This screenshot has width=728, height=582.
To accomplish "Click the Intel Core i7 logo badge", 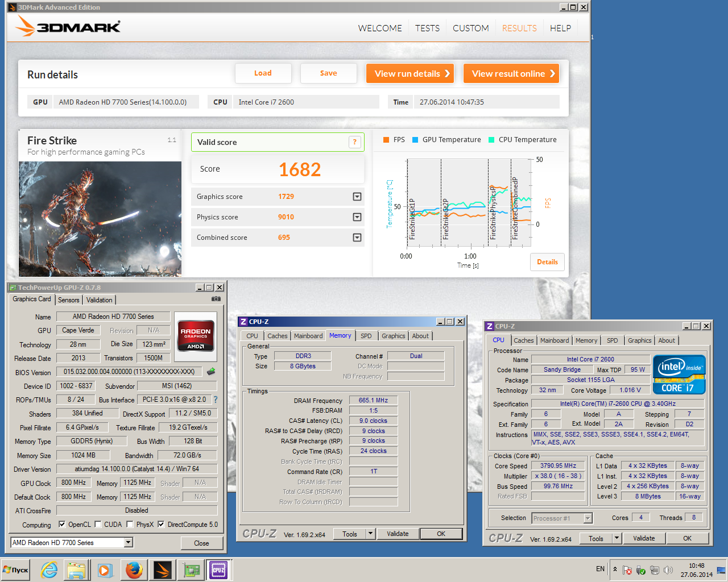I will 680,375.
